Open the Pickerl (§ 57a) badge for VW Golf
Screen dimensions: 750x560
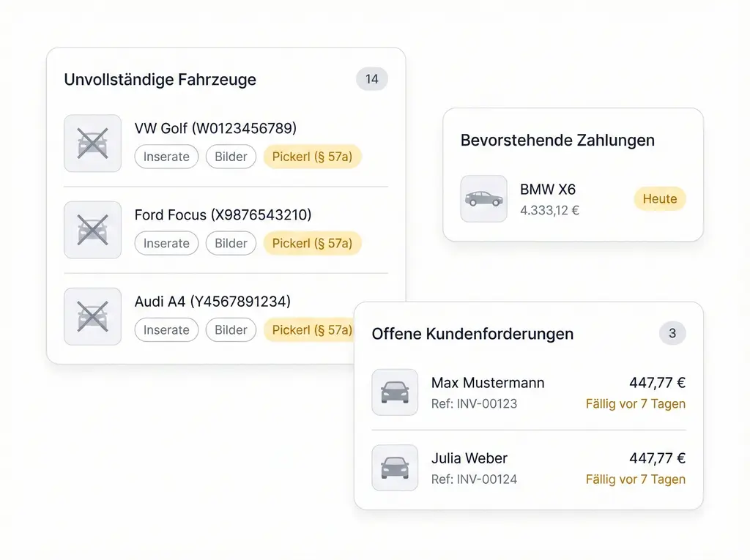click(x=312, y=157)
